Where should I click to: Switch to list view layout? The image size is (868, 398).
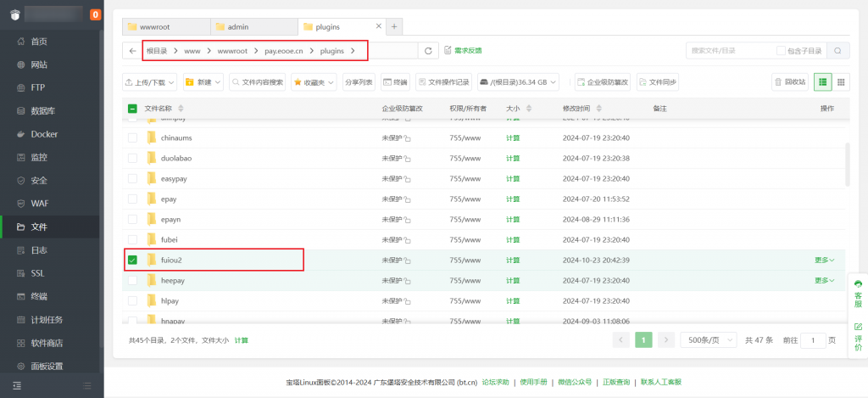822,82
